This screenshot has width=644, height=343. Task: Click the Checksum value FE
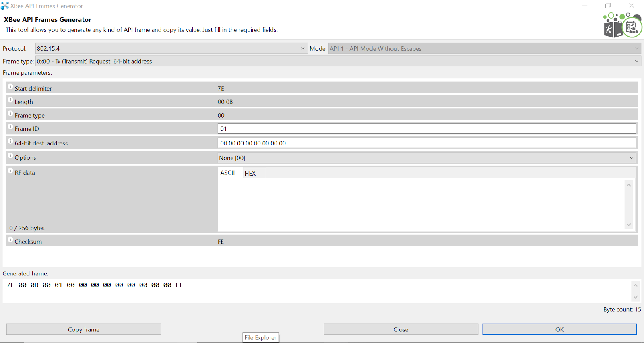(221, 242)
